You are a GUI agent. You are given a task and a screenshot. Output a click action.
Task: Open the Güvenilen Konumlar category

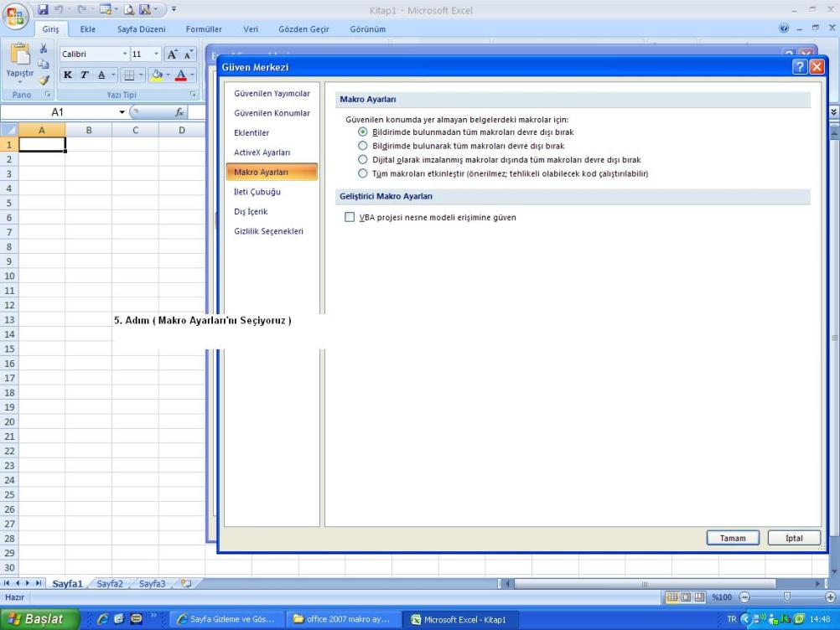coord(272,113)
